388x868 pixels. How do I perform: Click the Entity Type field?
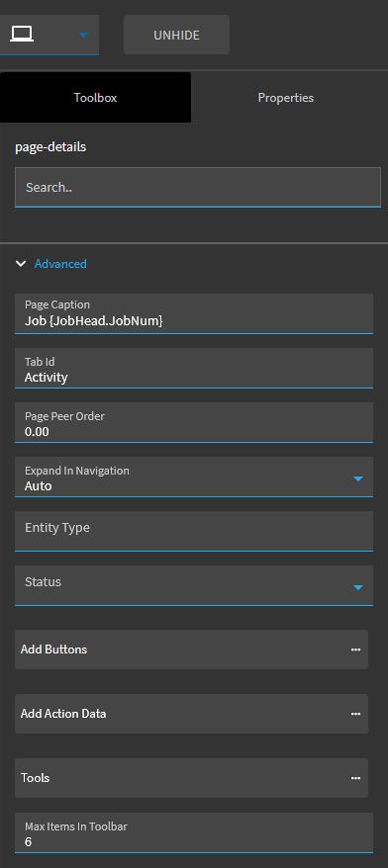coord(193,531)
